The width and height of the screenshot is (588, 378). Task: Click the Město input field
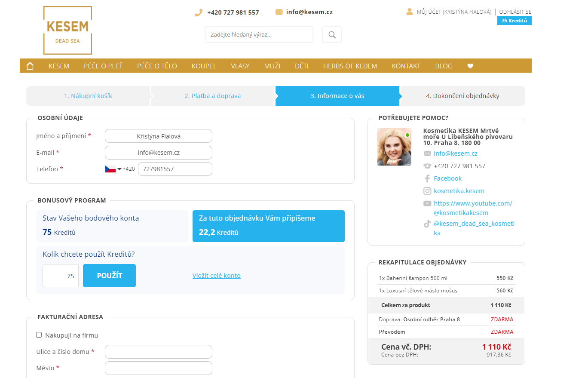coord(159,368)
